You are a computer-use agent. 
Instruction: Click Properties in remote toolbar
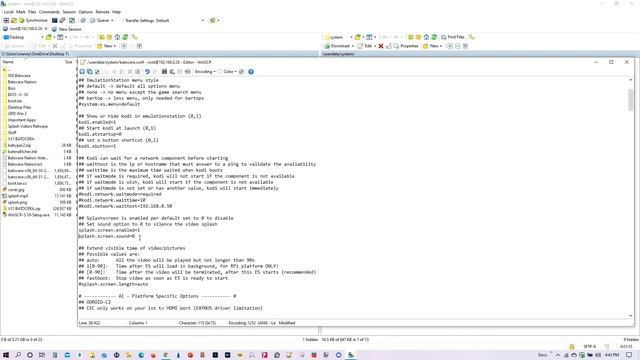pos(406,46)
